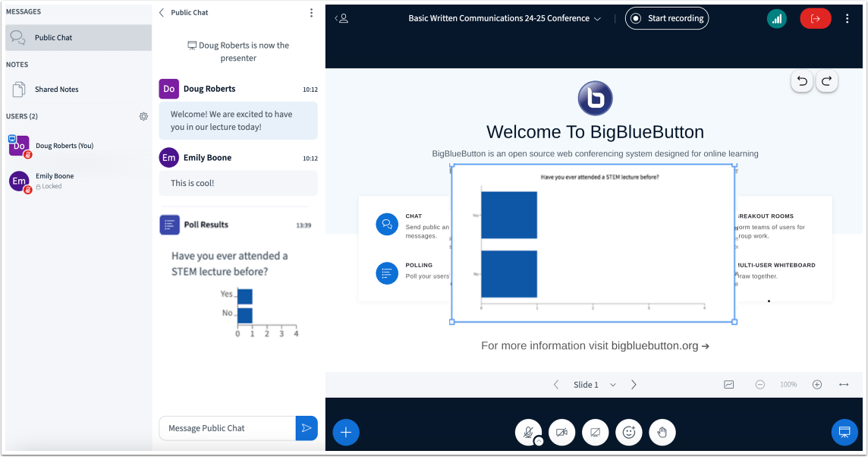
Task: Click Doug Roberts avatar in chat
Action: (x=169, y=89)
